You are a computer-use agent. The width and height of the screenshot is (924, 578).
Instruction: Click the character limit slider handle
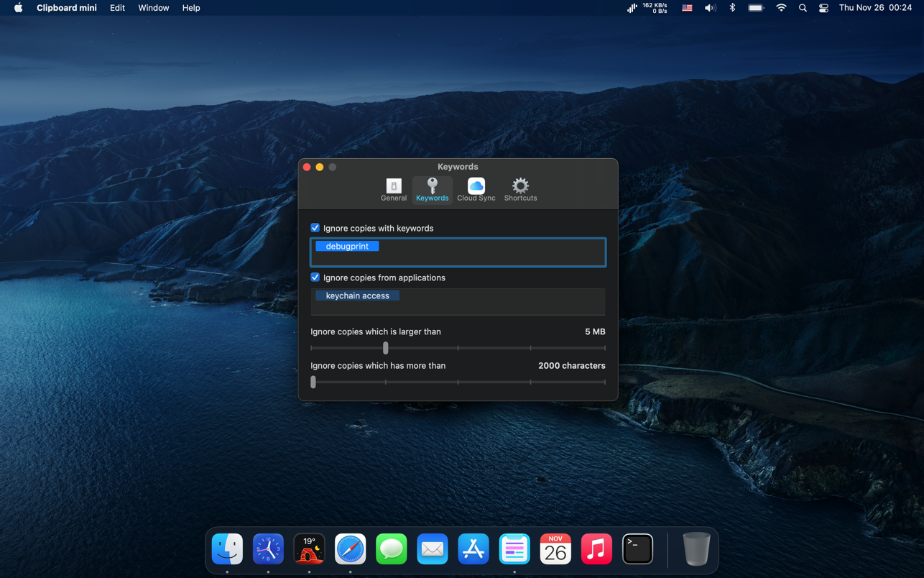point(313,382)
